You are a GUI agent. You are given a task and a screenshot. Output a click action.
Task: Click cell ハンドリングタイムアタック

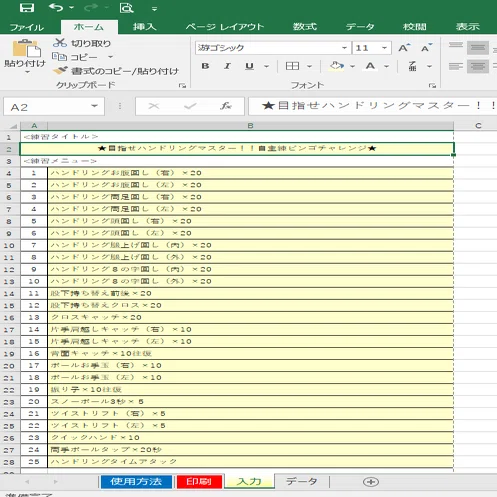(x=250, y=462)
